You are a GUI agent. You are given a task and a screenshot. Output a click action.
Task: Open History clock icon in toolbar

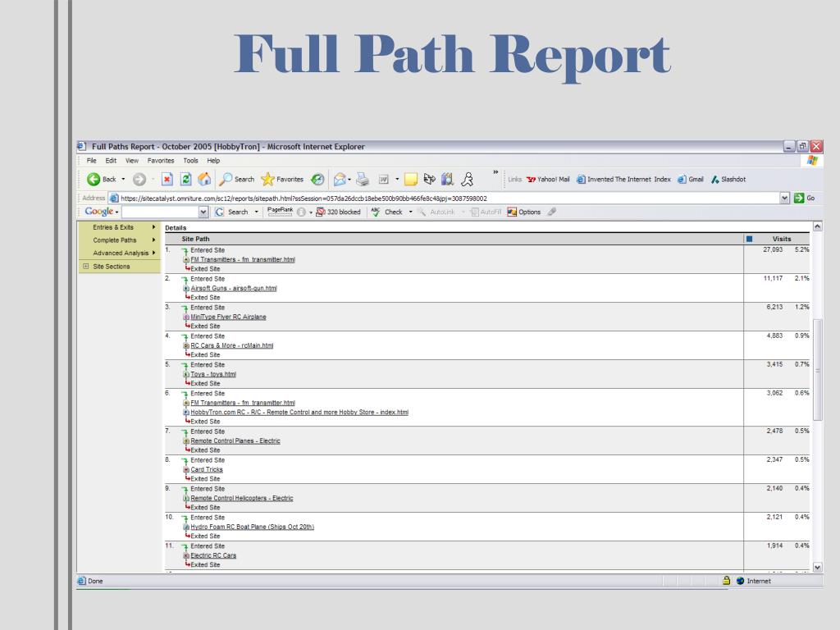tap(317, 179)
